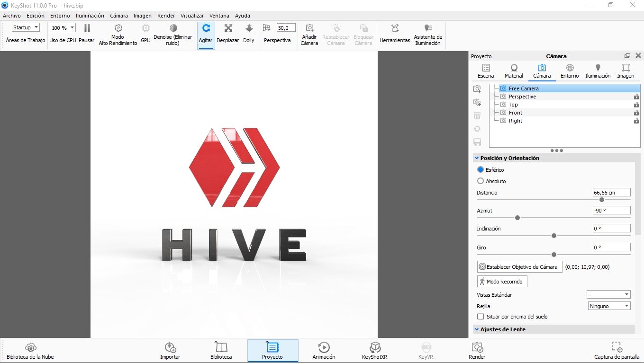Toggle Denoise (Eliminar ruido)

tap(173, 35)
